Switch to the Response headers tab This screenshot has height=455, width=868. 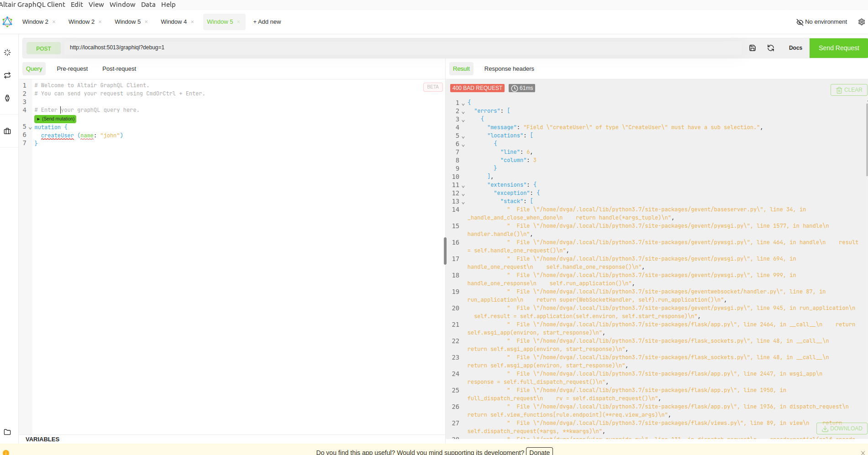509,69
